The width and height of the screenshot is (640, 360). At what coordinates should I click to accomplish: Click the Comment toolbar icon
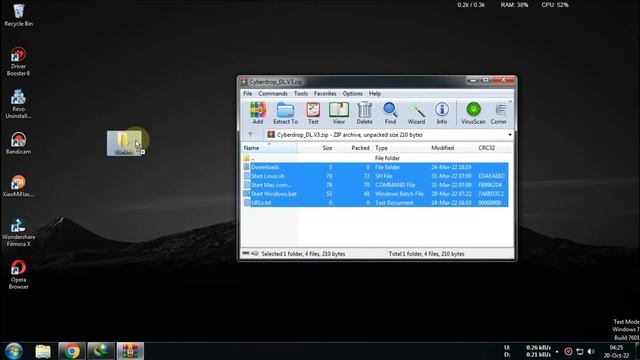499,113
